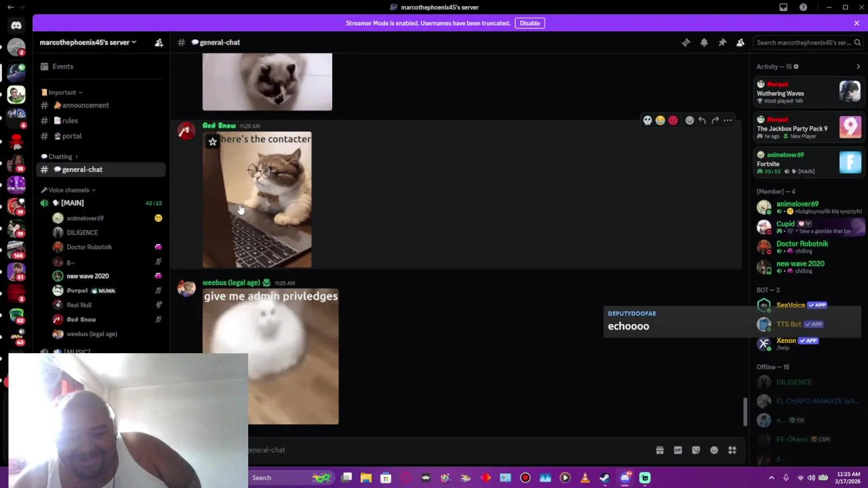View the TTS Bot in member list
This screenshot has height=488, width=868.
[x=808, y=324]
